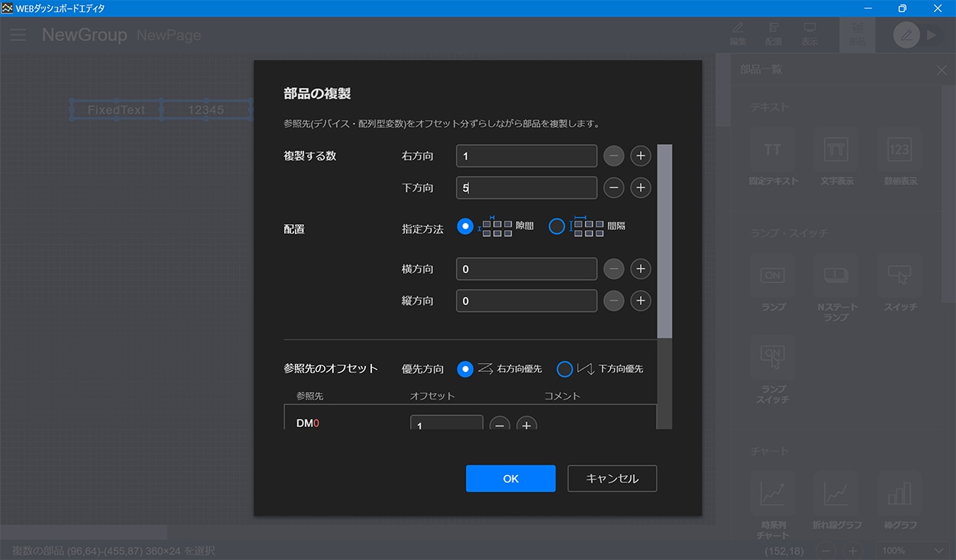The image size is (956, 560).
Task: Increase 縦方向 spacing with plus button
Action: (640, 301)
